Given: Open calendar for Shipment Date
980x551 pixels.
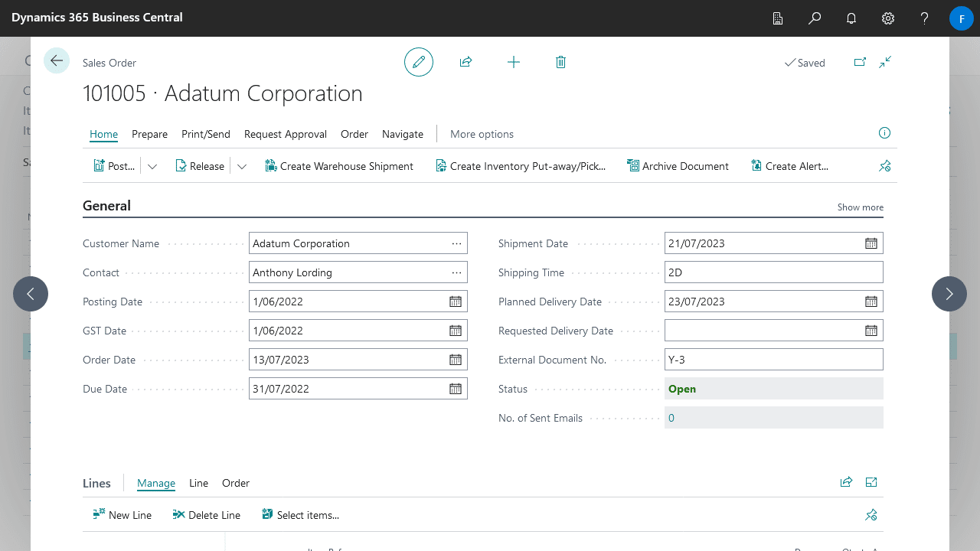Looking at the screenshot, I should [x=871, y=243].
